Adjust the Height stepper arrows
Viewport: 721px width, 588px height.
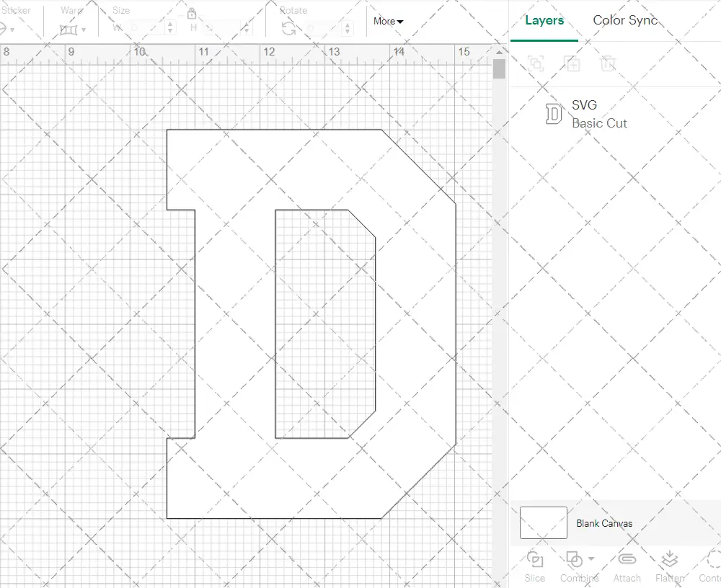point(247,27)
